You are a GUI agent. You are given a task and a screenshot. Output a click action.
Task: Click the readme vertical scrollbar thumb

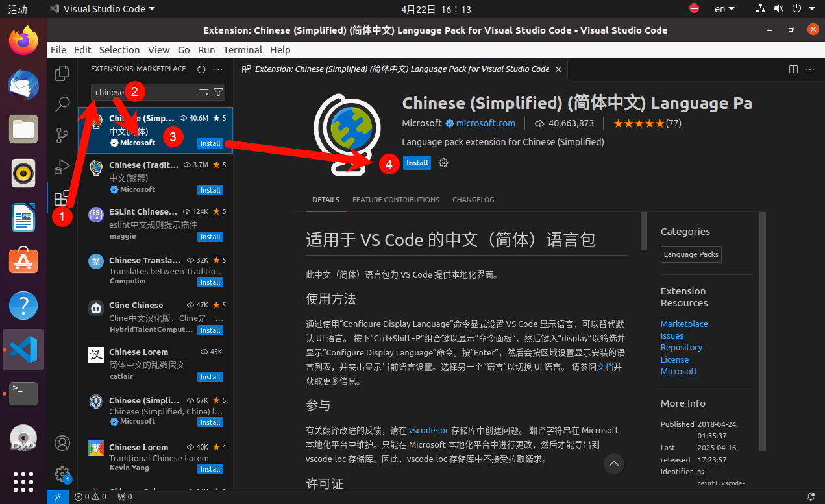(644, 231)
